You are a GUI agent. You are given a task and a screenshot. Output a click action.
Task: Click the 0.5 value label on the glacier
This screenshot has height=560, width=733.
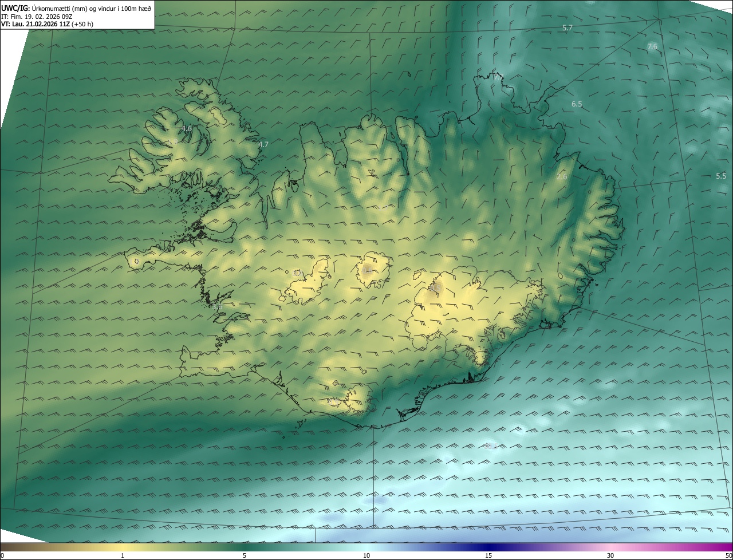[x=435, y=288]
